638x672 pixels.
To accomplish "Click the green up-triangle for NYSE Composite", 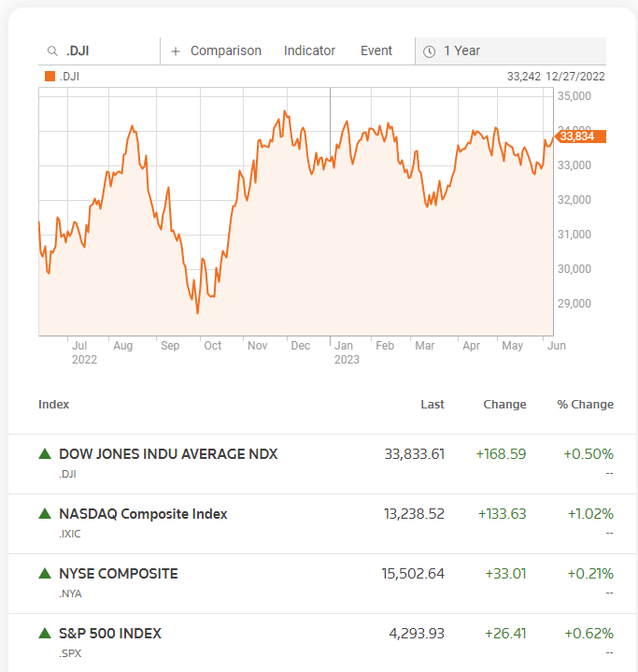I will coord(45,573).
